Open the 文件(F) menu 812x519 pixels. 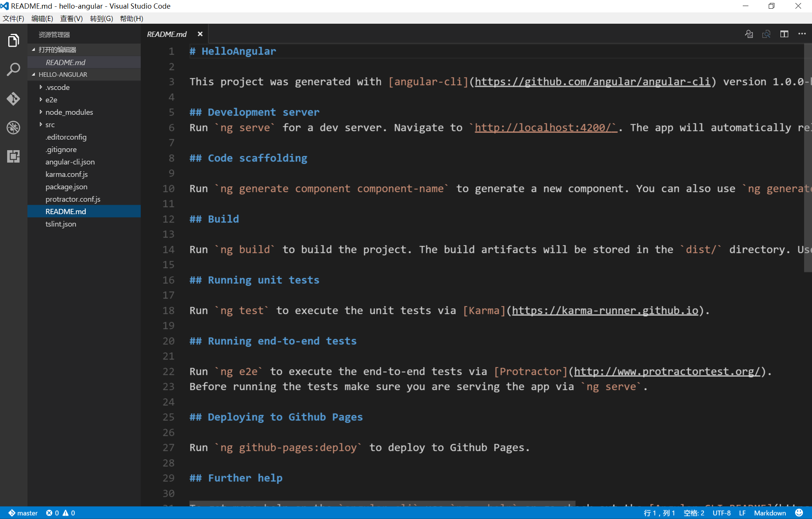click(x=14, y=18)
